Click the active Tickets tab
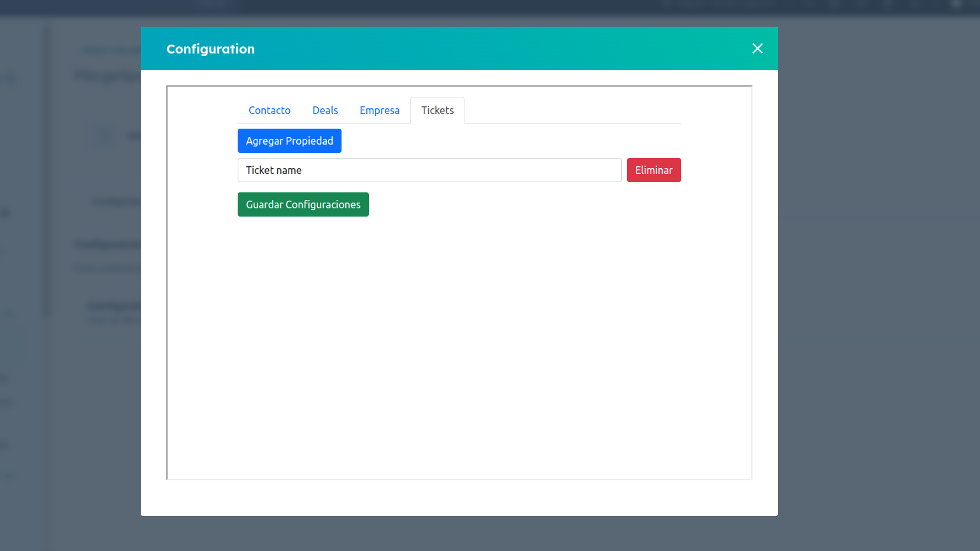The width and height of the screenshot is (980, 551). pyautogui.click(x=437, y=110)
